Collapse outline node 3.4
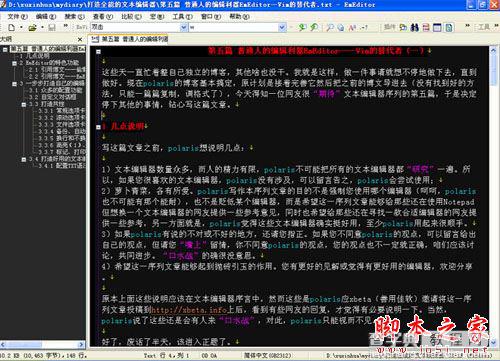 coord(24,159)
